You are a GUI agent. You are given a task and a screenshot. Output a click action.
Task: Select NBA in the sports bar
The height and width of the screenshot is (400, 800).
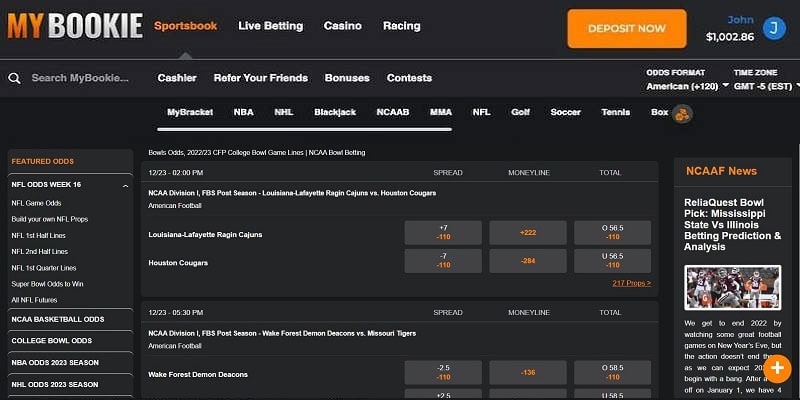[243, 112]
